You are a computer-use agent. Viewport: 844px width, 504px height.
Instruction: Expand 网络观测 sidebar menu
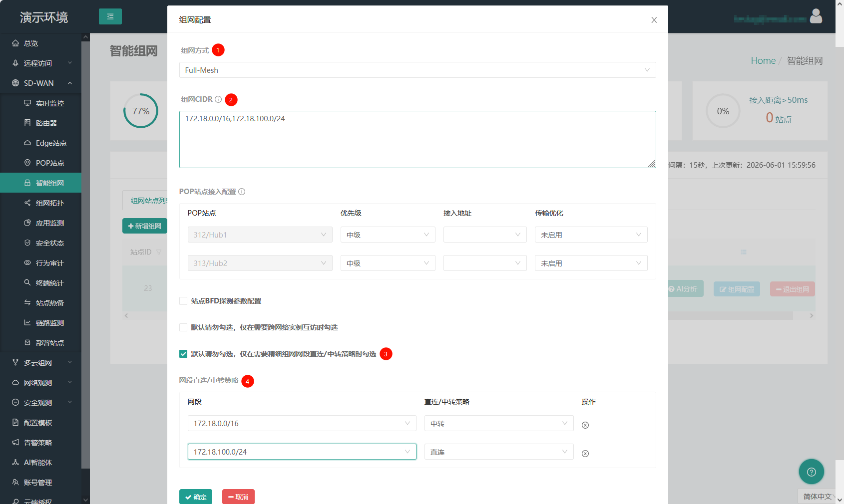point(40,383)
